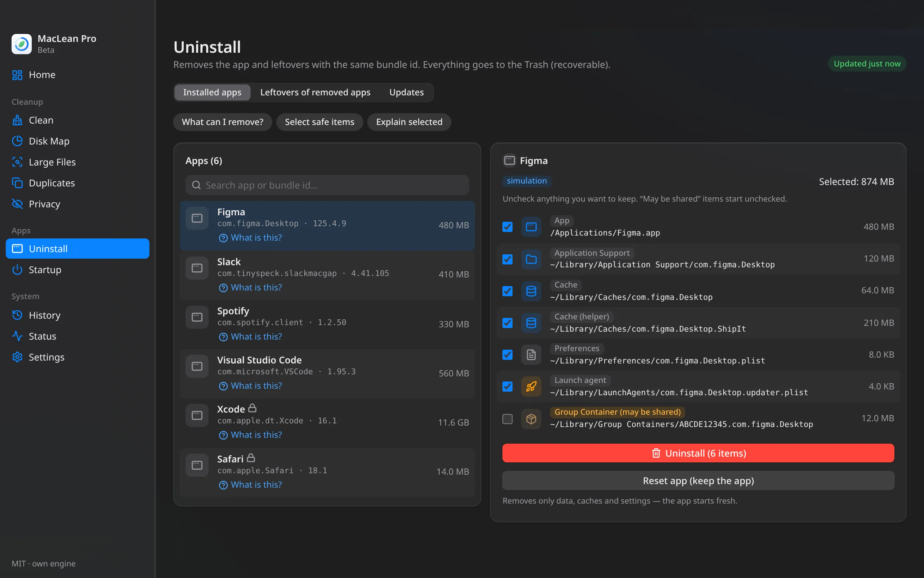Open the Startup section
The height and width of the screenshot is (578, 924).
78,270
